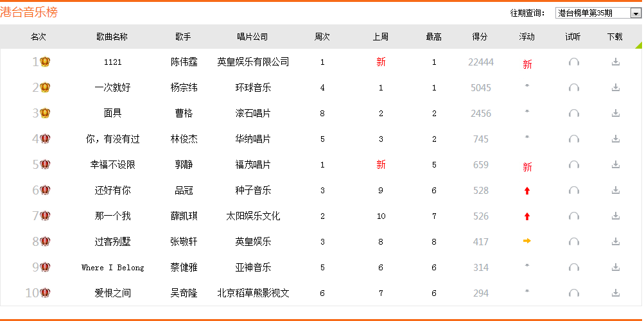This screenshot has height=321, width=644.
Task: Click the 歌曲名称 column header
Action: [x=112, y=37]
